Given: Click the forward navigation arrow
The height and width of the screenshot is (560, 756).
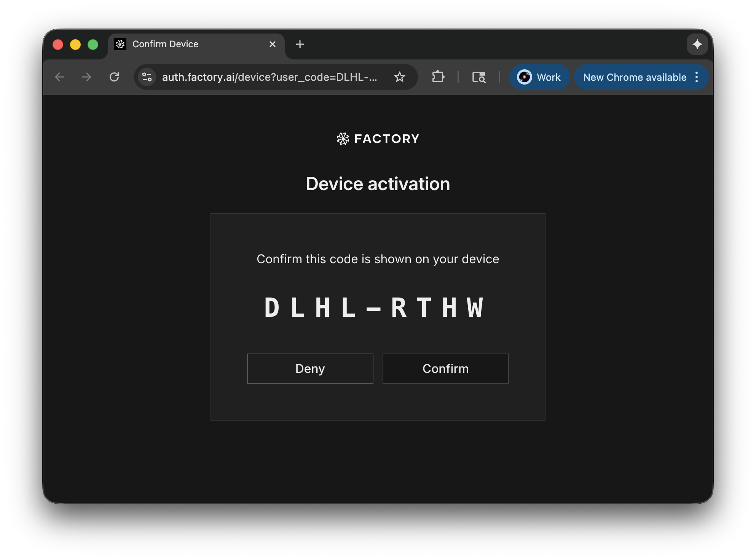Looking at the screenshot, I should pos(87,77).
